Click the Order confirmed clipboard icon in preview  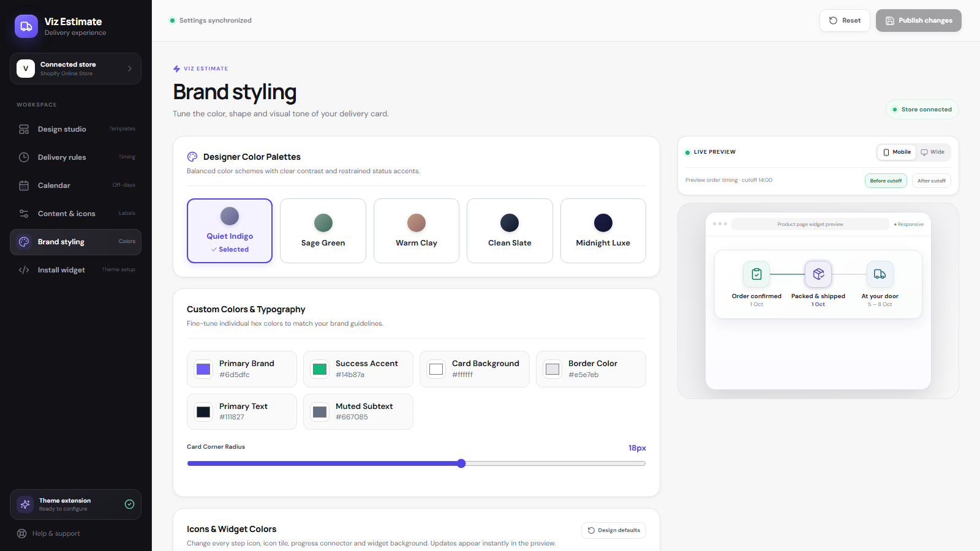pos(756,274)
